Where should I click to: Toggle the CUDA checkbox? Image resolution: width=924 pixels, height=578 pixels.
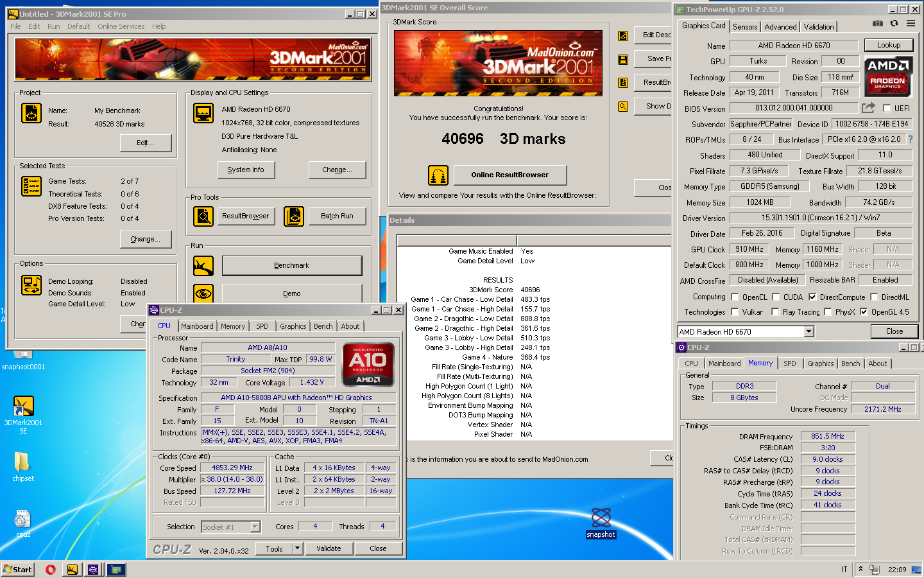(776, 297)
